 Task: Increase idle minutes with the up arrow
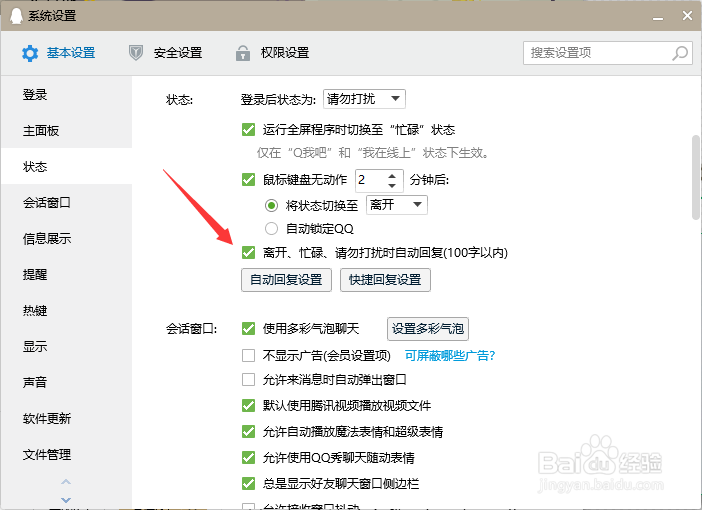pyautogui.click(x=392, y=175)
